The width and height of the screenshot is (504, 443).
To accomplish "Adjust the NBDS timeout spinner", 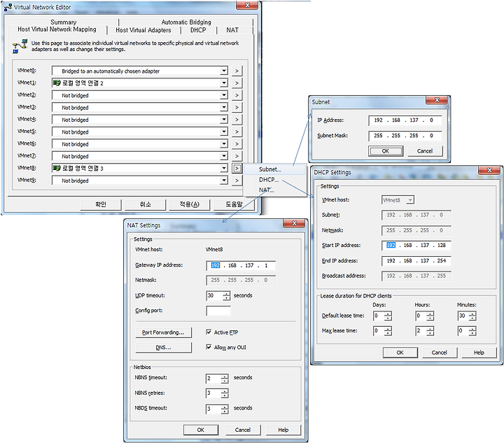I will coord(225,409).
